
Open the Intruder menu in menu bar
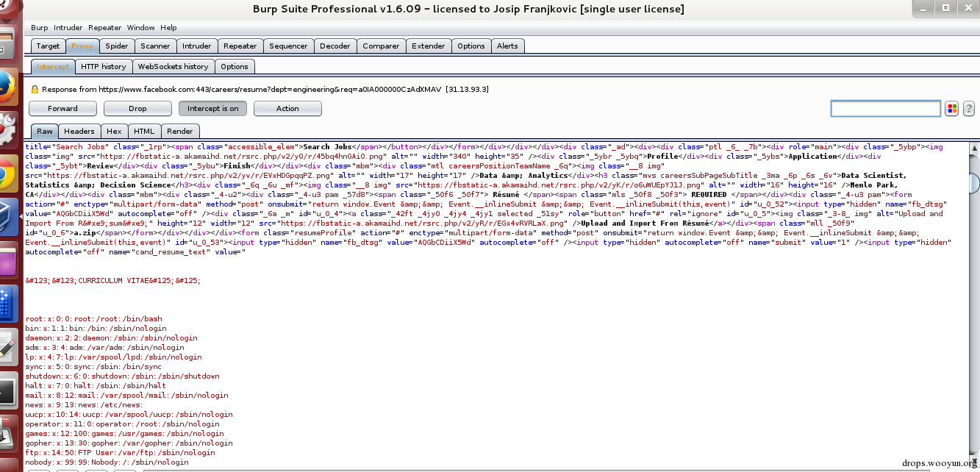pos(68,27)
